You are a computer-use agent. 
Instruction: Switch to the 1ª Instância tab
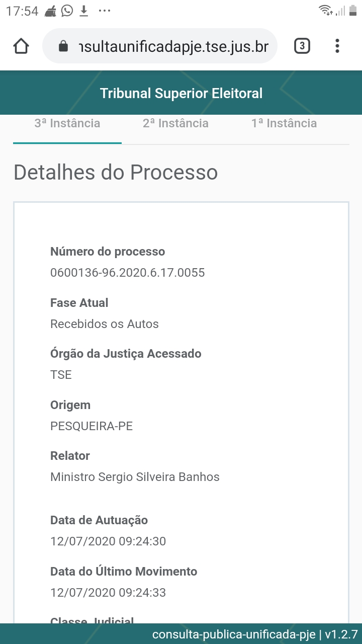(x=284, y=124)
